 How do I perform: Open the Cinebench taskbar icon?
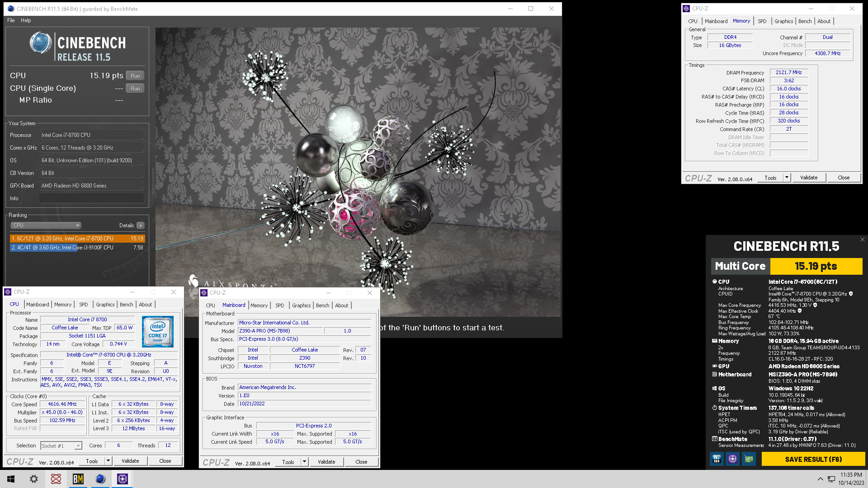pos(100,479)
